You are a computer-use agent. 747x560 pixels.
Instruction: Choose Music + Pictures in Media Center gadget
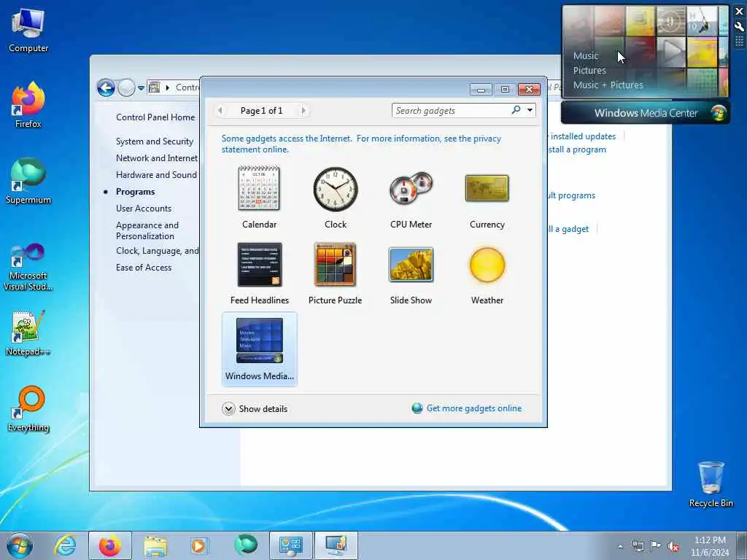click(x=608, y=85)
